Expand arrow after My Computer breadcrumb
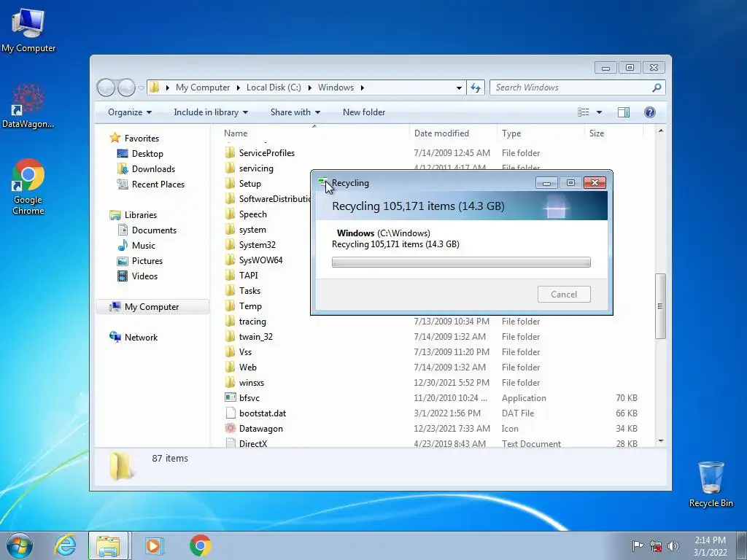The width and height of the screenshot is (747, 560). [x=239, y=87]
